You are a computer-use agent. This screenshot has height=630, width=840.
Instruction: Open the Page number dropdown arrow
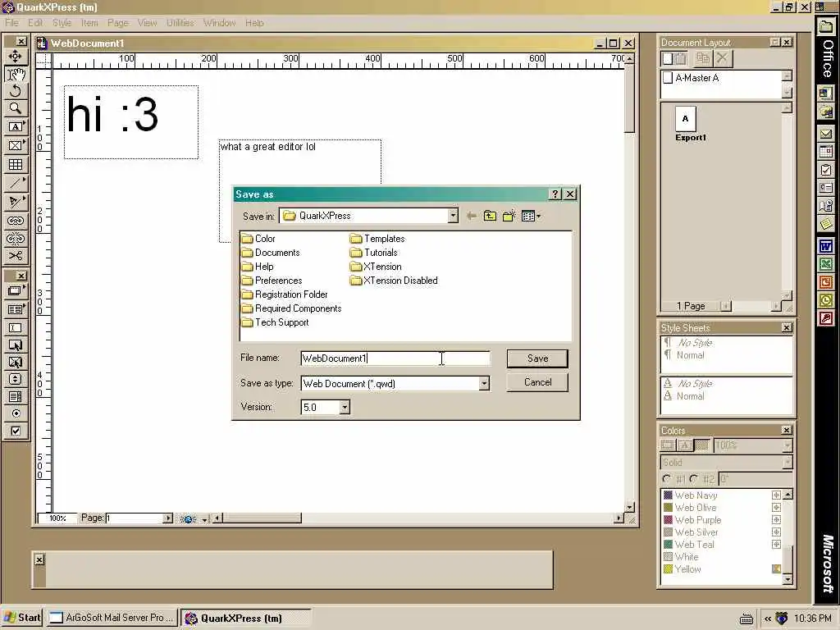coord(168,518)
